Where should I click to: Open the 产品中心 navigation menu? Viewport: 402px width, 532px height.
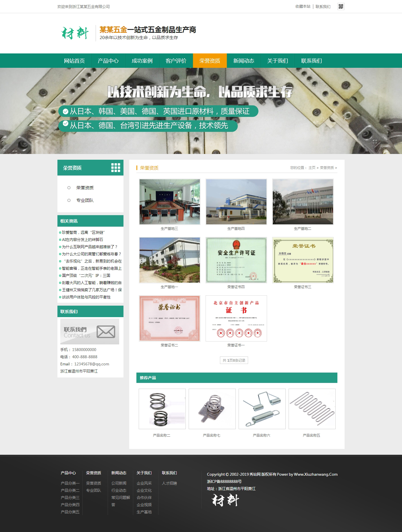pos(108,61)
